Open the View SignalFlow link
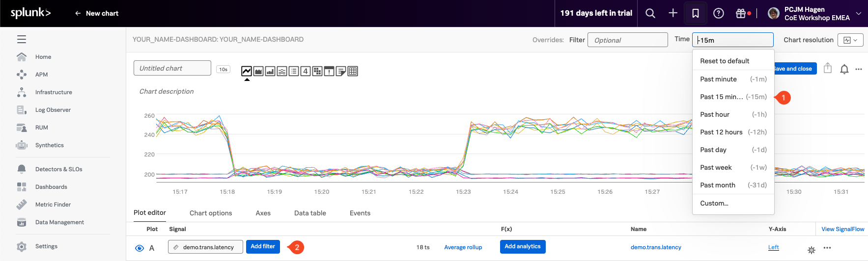868x261 pixels. (842, 229)
